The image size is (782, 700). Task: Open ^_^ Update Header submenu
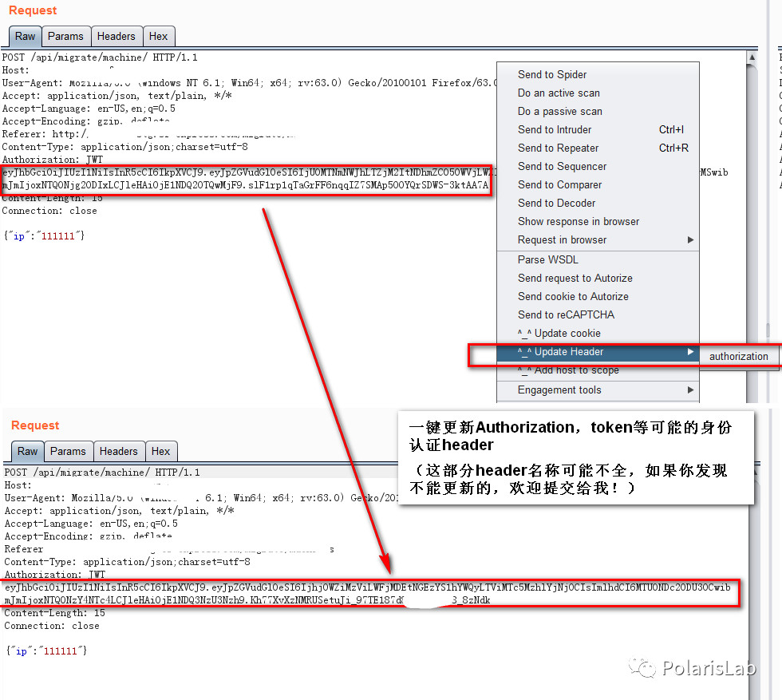598,352
